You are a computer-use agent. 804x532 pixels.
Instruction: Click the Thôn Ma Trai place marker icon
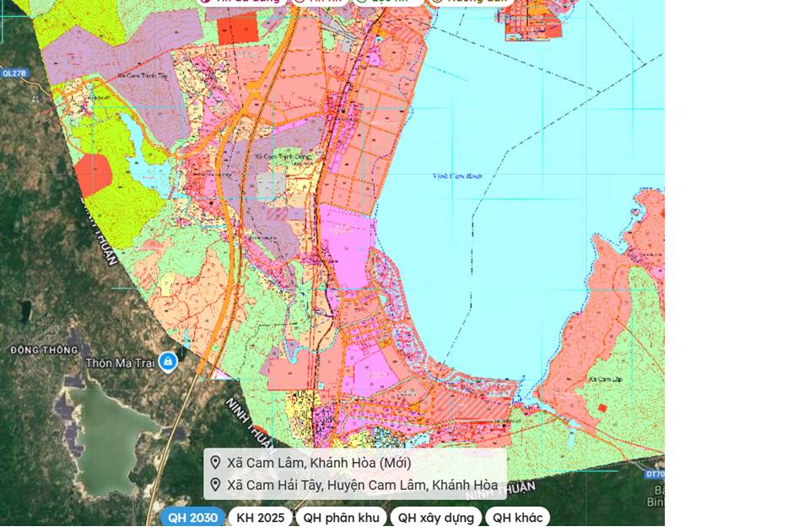tap(168, 362)
